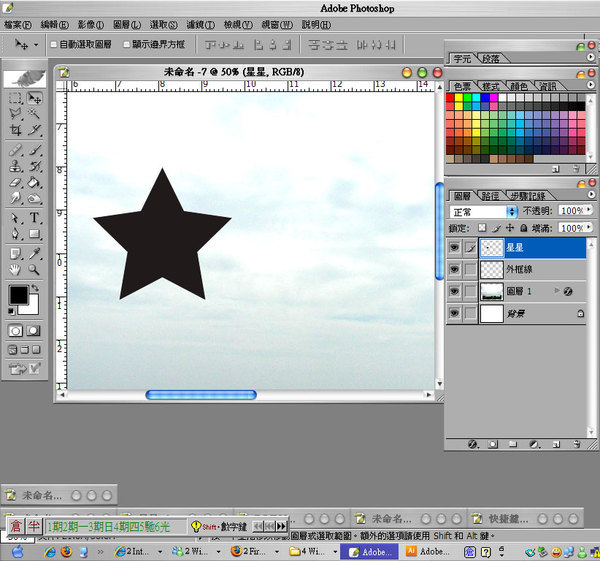Screen dimensions: 600x561
Task: Select the Magic Wand tool
Action: (35, 115)
